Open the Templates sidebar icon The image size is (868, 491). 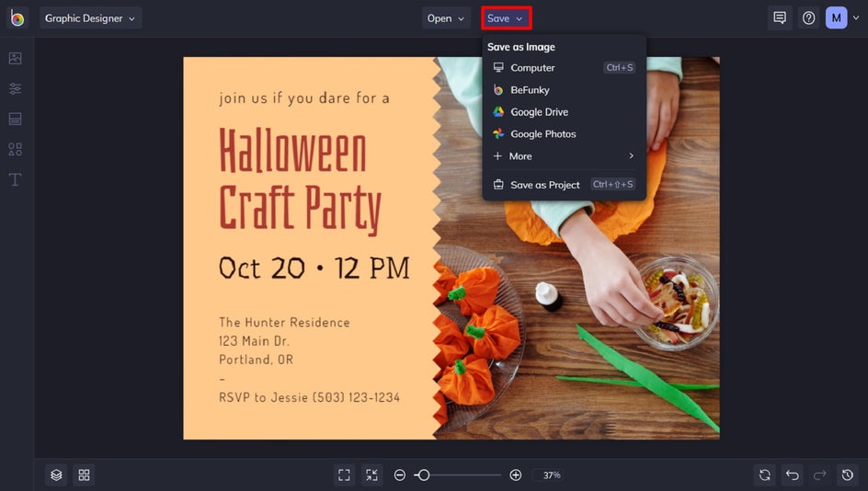pos(16,119)
